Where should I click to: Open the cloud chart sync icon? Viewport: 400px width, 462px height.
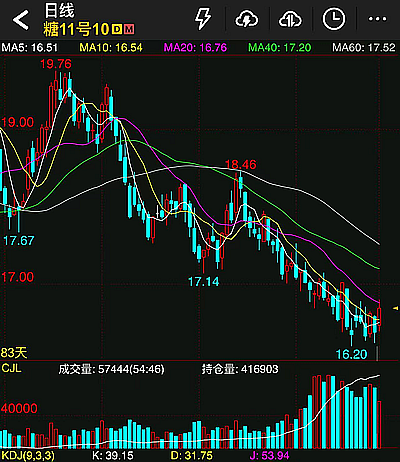click(290, 19)
